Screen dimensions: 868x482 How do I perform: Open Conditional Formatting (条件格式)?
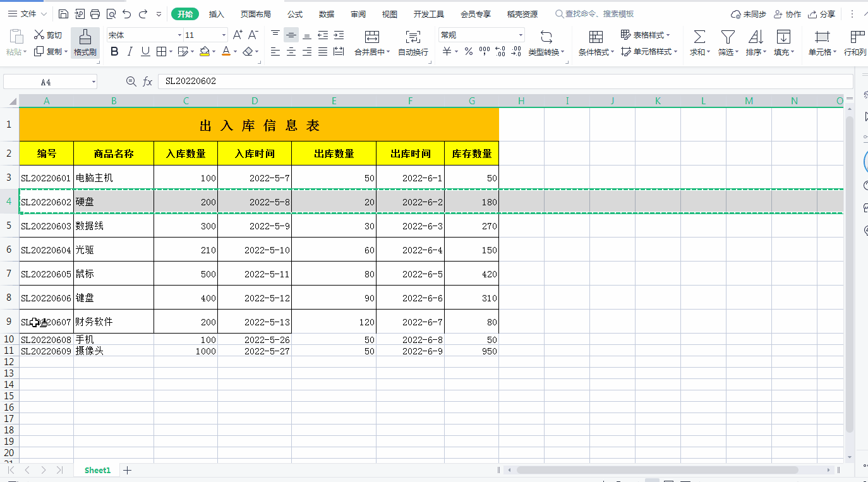(596, 43)
